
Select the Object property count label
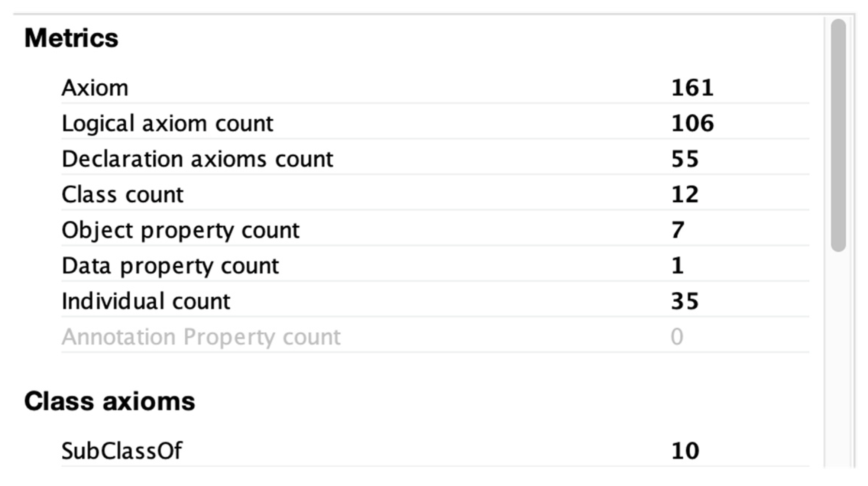(181, 230)
